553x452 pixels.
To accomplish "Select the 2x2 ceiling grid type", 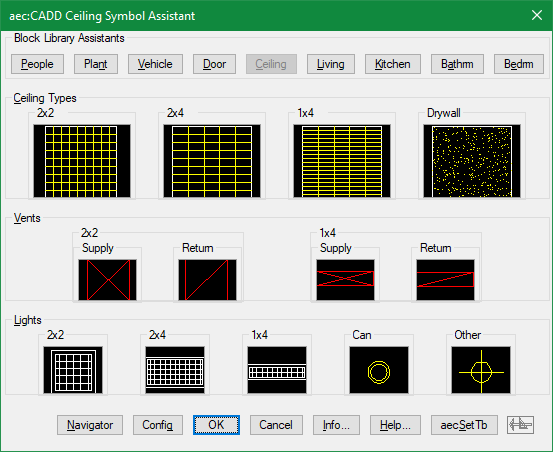I will coord(82,161).
